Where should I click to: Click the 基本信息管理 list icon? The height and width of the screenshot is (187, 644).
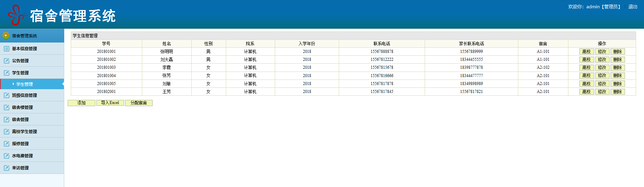7,49
